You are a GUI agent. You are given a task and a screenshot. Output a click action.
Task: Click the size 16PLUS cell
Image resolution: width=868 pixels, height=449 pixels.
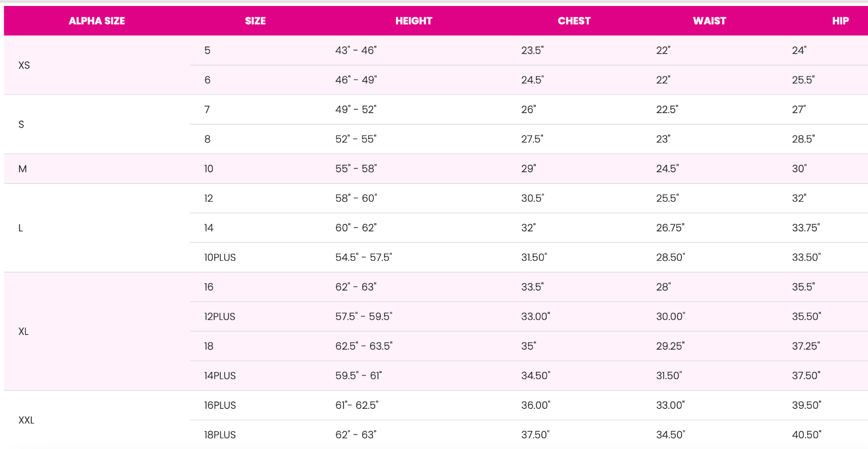pyautogui.click(x=220, y=406)
